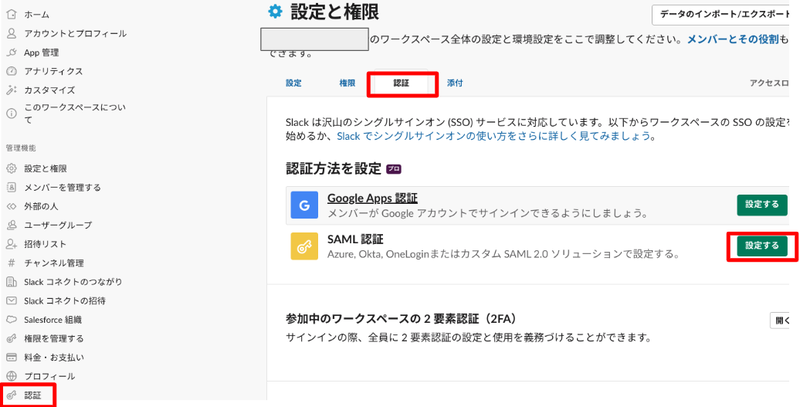Screen dimensions: 800x407
Task: Click the invite list icon beside 招待リスト
Action: pyautogui.click(x=11, y=244)
